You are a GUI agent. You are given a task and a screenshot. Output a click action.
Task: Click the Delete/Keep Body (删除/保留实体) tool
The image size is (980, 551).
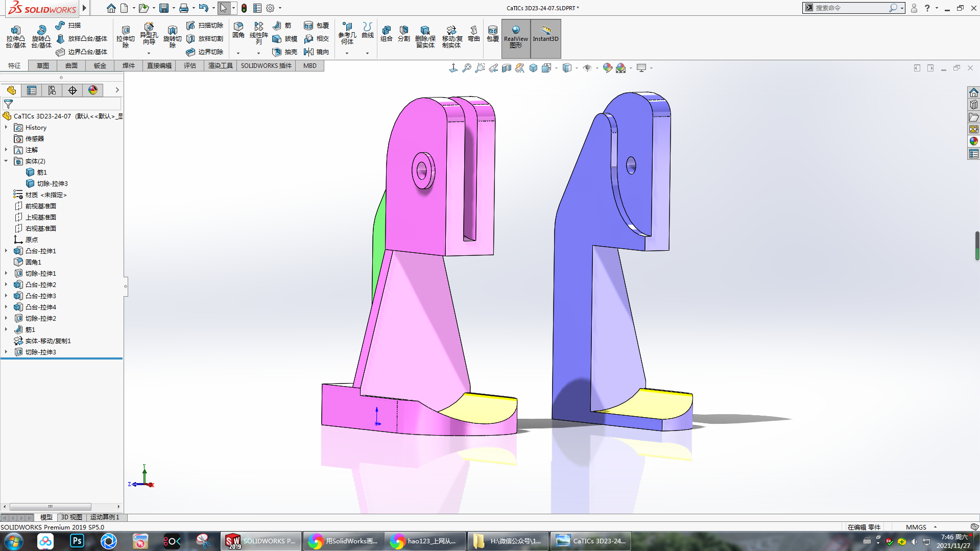pos(425,37)
